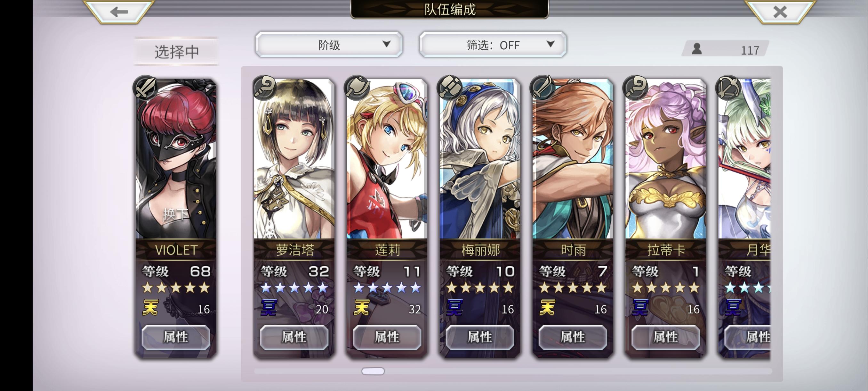The width and height of the screenshot is (868, 391).
Task: Select 莲莉 character portrait
Action: click(387, 159)
